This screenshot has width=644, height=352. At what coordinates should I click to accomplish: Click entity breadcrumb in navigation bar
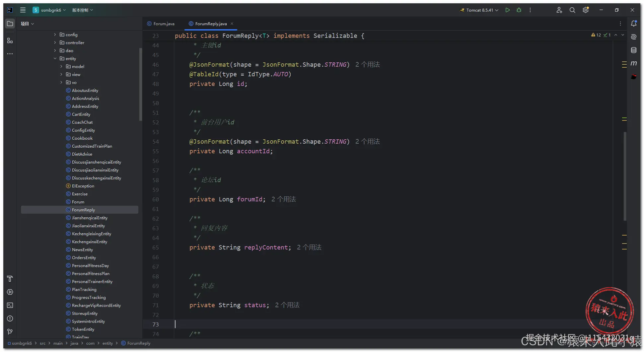point(107,343)
